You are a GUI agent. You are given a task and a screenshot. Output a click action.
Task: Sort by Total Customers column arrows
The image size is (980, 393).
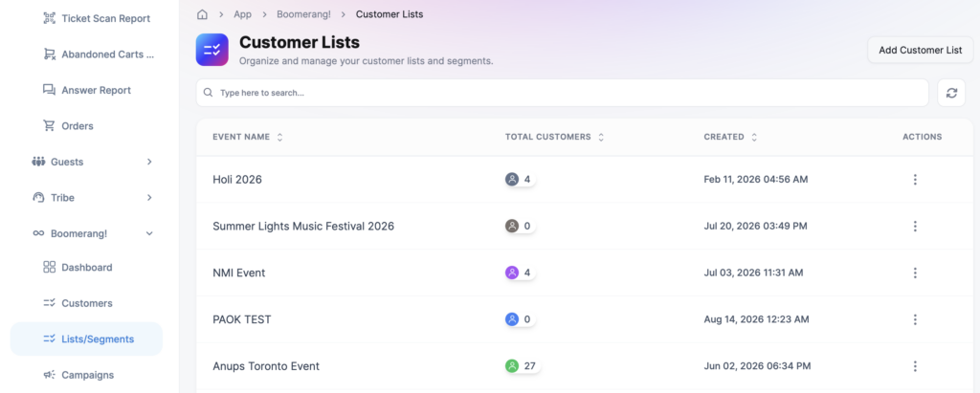601,137
